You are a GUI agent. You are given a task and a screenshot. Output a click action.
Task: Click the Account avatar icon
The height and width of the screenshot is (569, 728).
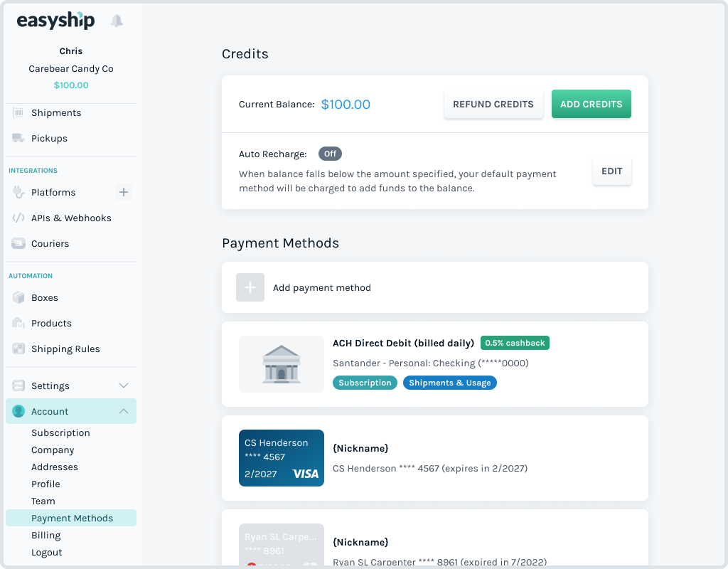(18, 411)
